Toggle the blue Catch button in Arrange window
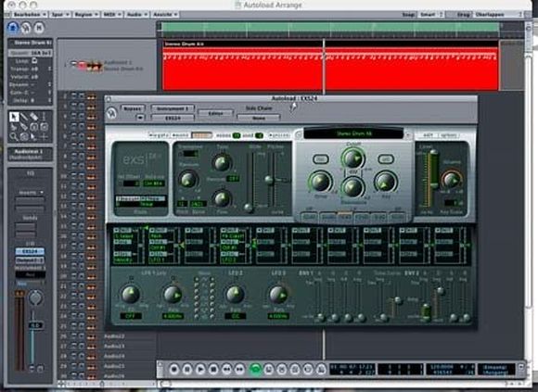Image resolution: width=538 pixels, height=392 pixels. (13, 28)
